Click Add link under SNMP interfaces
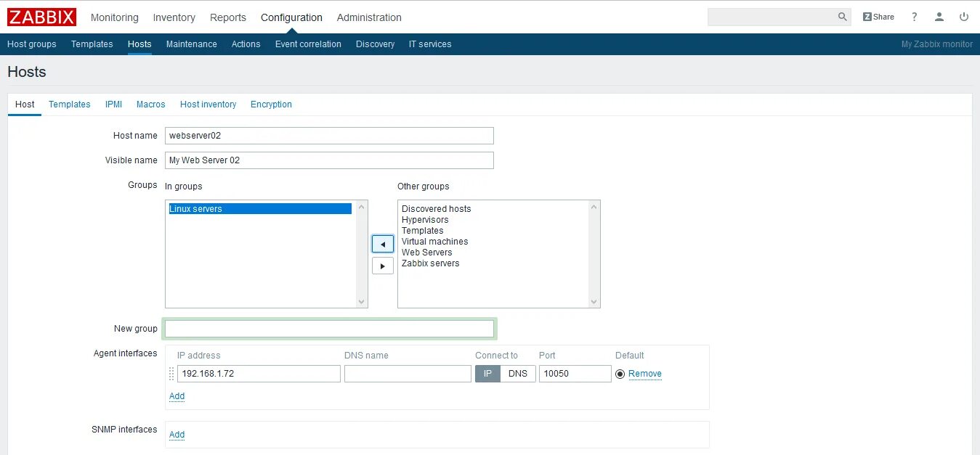 (x=177, y=435)
